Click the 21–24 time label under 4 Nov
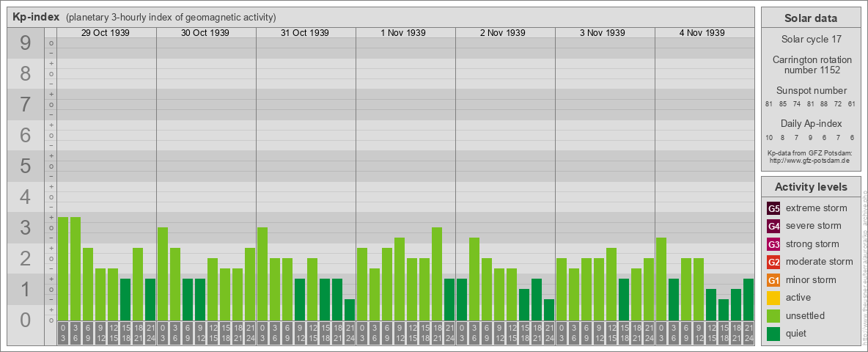 tap(749, 334)
